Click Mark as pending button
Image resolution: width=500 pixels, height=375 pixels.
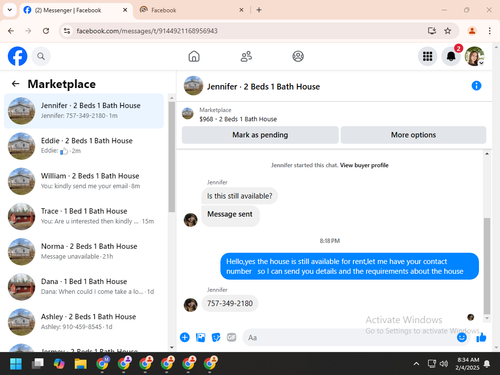(260, 135)
